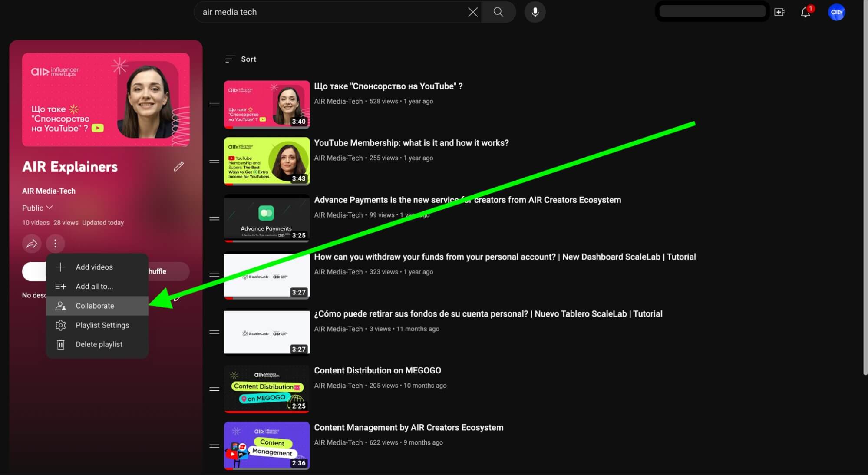Click drag handle beside YouTube Membership video
The width and height of the screenshot is (868, 475).
point(214,162)
